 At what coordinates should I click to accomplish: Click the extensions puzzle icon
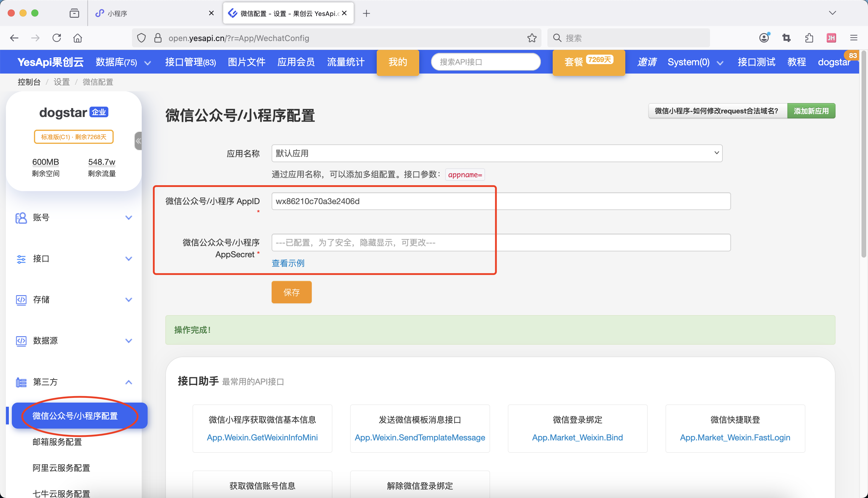pos(809,38)
